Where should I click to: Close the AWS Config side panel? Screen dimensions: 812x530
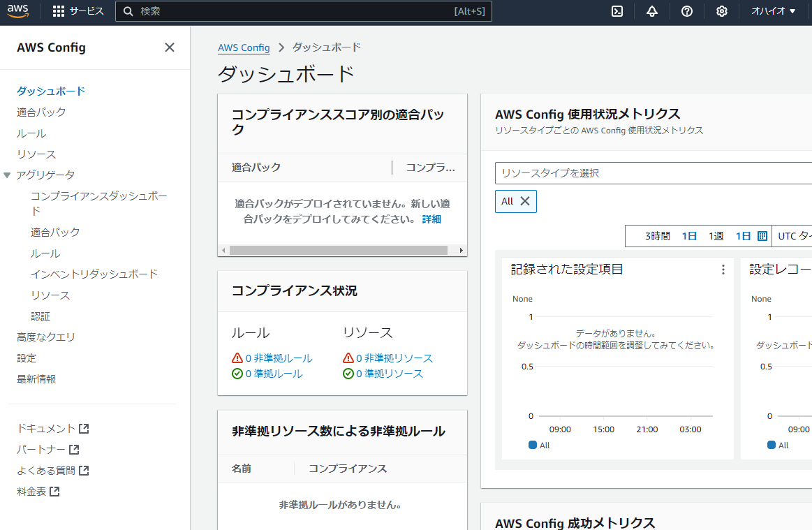point(170,47)
